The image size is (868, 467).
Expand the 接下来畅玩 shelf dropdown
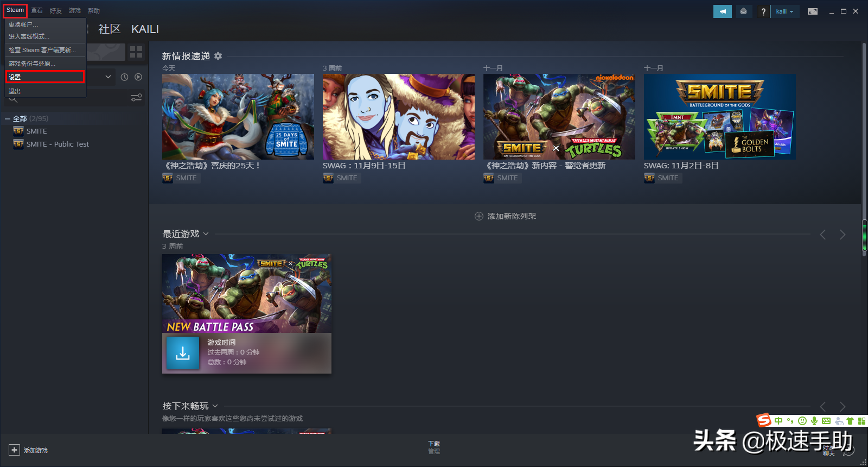(x=215, y=406)
